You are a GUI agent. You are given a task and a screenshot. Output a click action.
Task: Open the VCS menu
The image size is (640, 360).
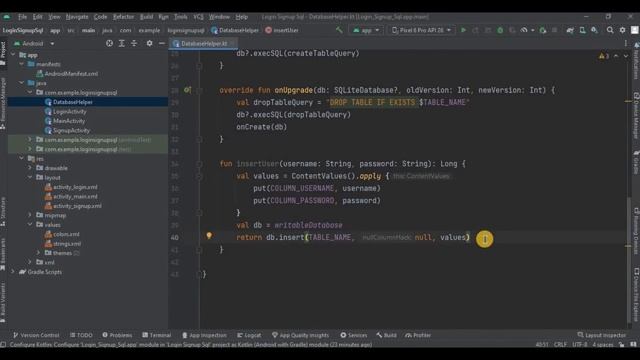pyautogui.click(x=198, y=17)
